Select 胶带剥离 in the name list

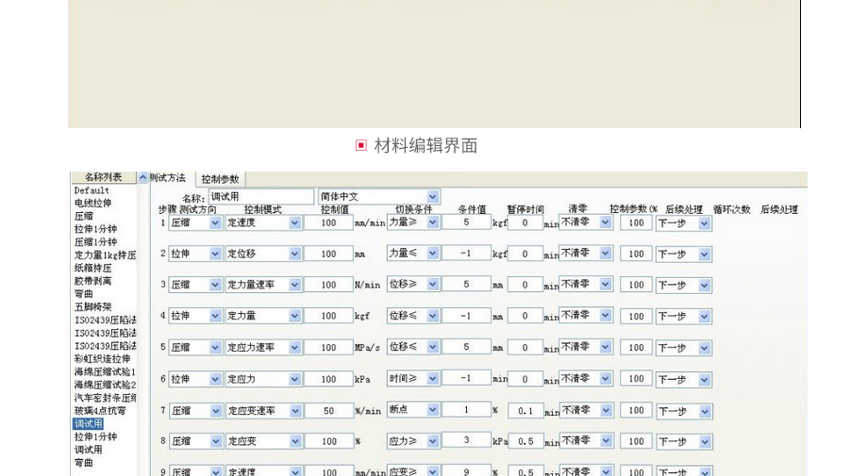93,281
